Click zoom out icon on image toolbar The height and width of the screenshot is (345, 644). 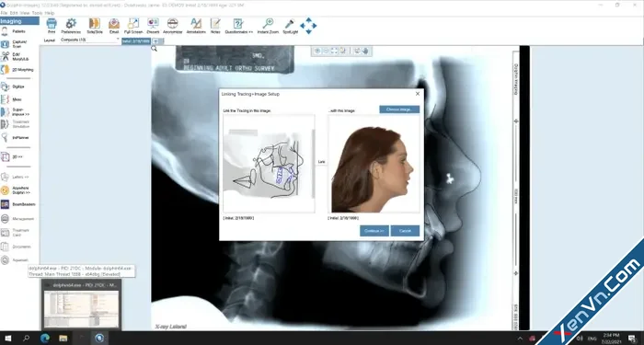326,51
